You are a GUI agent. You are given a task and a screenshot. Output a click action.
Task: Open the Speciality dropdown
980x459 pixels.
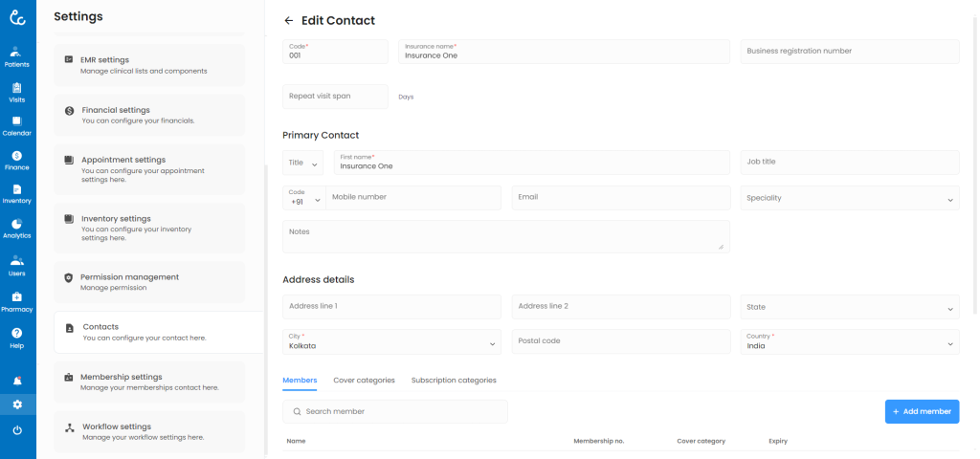tap(849, 199)
